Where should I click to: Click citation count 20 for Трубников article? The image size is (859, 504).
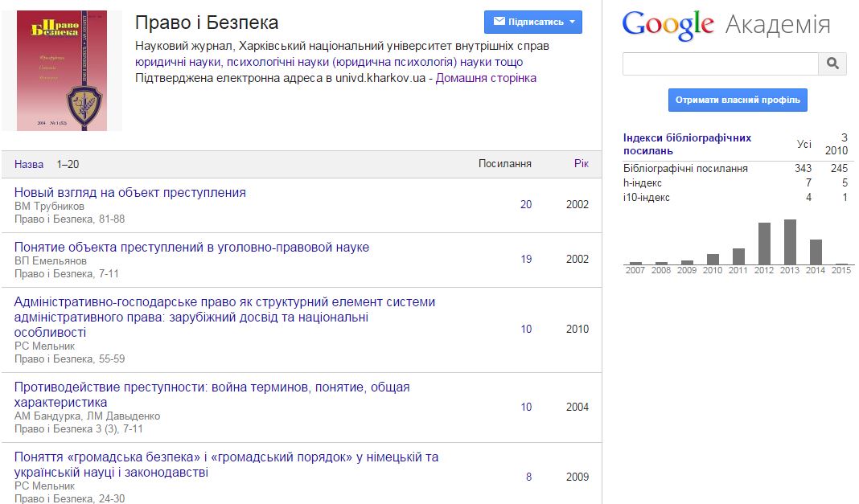pos(525,205)
